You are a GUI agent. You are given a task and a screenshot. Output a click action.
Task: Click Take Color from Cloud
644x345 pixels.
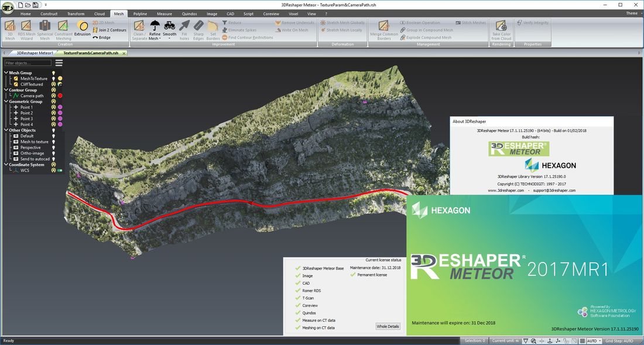(501, 30)
